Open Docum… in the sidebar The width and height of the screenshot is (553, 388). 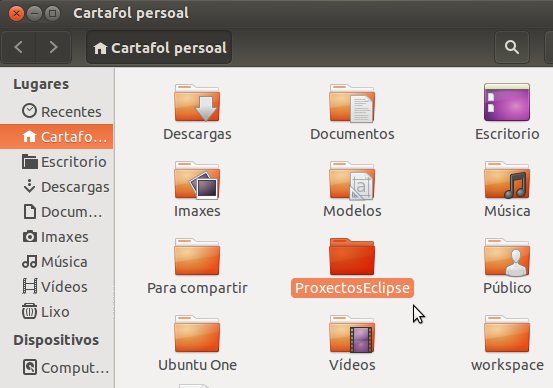(56, 212)
